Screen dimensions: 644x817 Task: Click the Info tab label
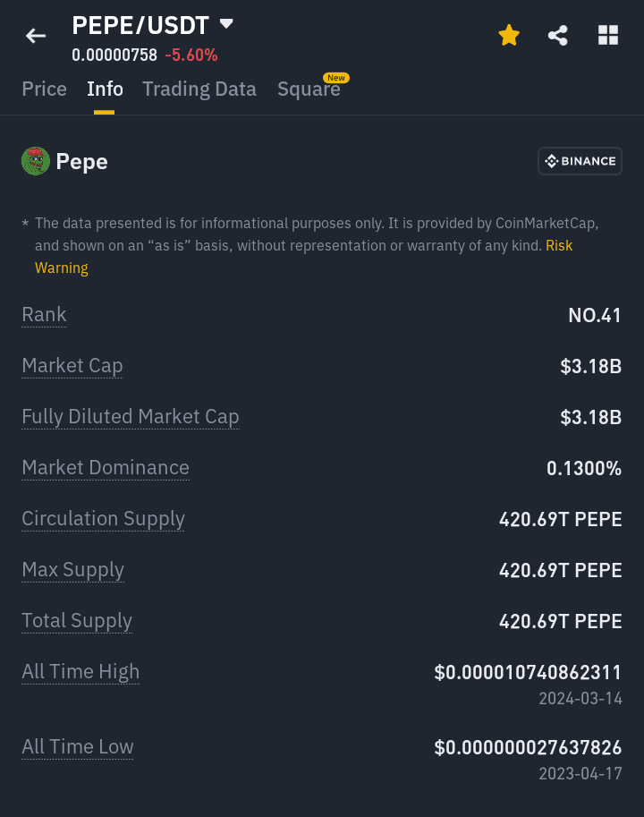point(105,89)
